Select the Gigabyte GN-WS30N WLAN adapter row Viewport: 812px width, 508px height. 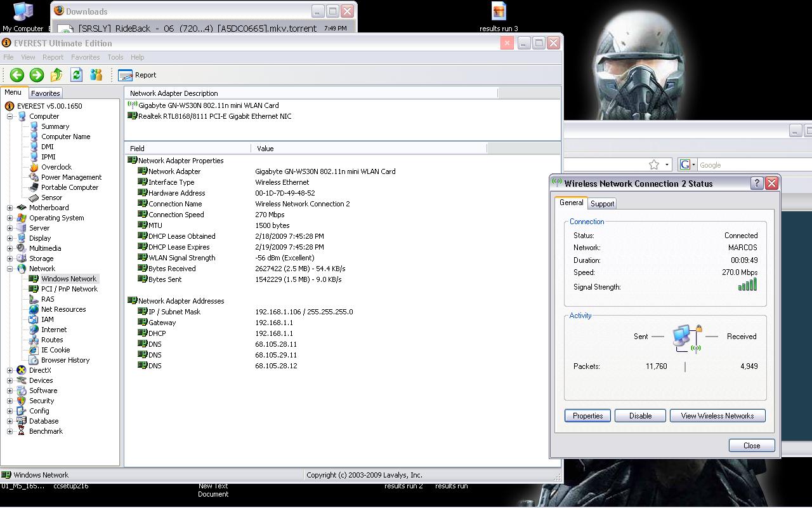[x=203, y=105]
